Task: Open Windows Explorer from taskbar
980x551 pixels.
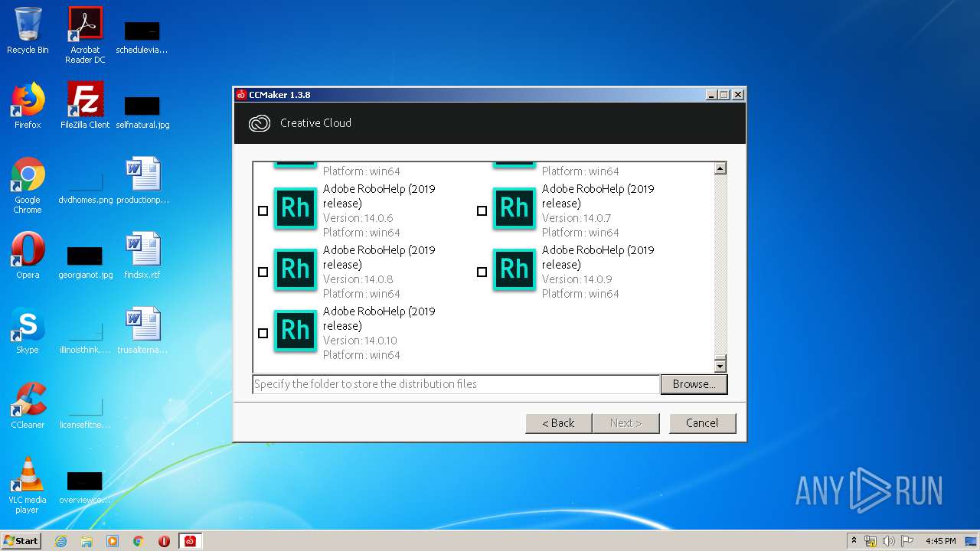Action: [x=87, y=541]
